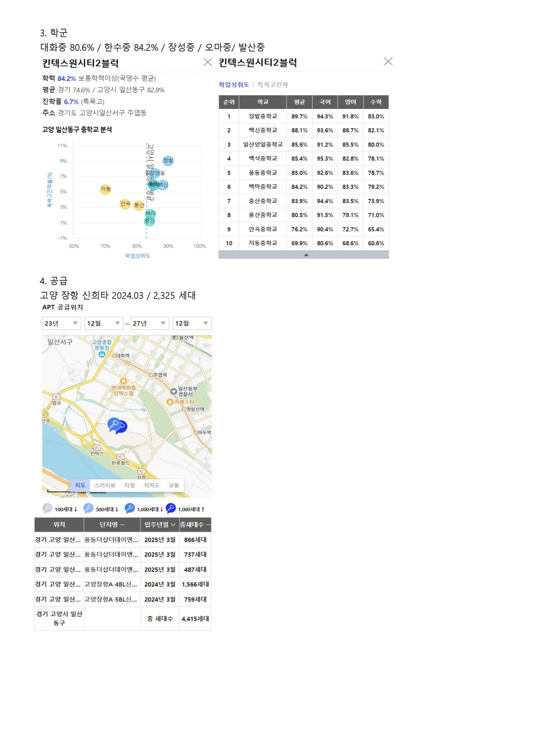
Task: Click the 안곡 bubble in the scatter chart
Action: tap(125, 204)
